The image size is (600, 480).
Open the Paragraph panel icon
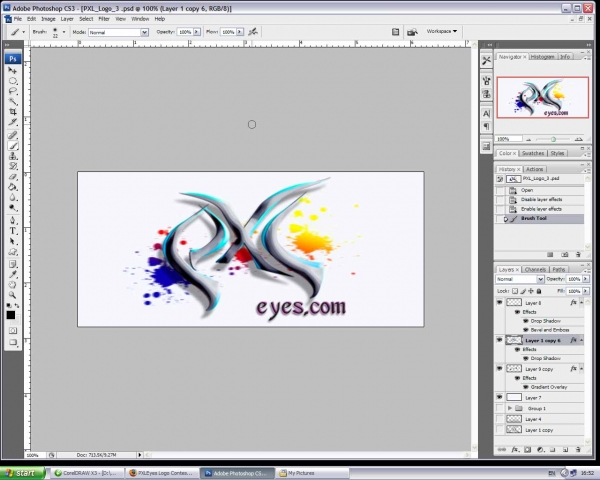tap(486, 126)
